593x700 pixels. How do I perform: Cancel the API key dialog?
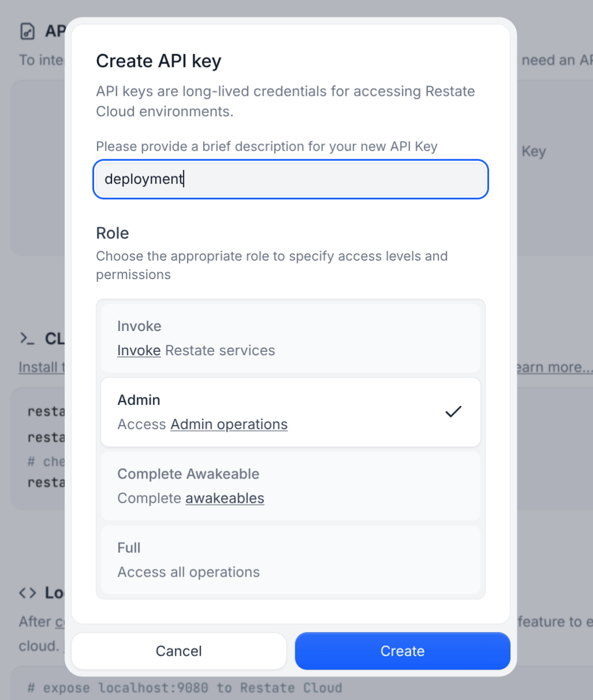(179, 651)
